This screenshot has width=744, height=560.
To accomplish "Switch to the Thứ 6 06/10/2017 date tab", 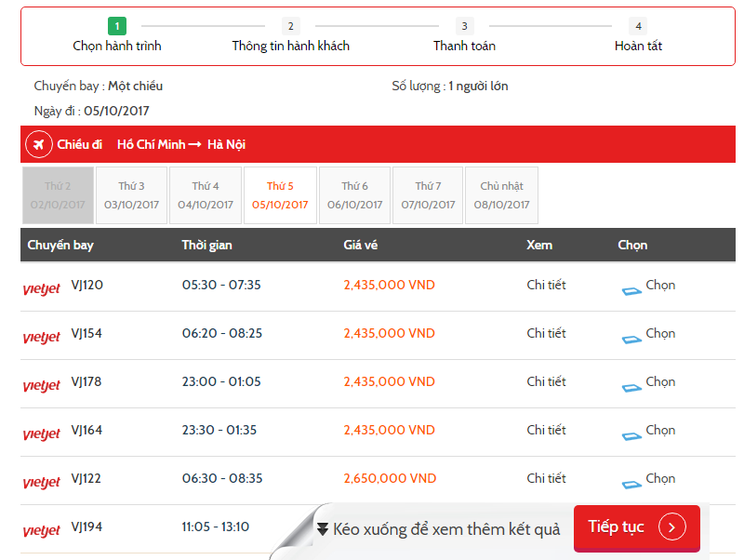I will point(355,195).
